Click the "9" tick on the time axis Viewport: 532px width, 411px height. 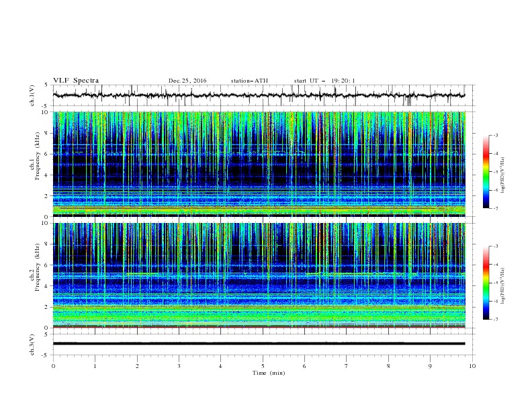430,366
